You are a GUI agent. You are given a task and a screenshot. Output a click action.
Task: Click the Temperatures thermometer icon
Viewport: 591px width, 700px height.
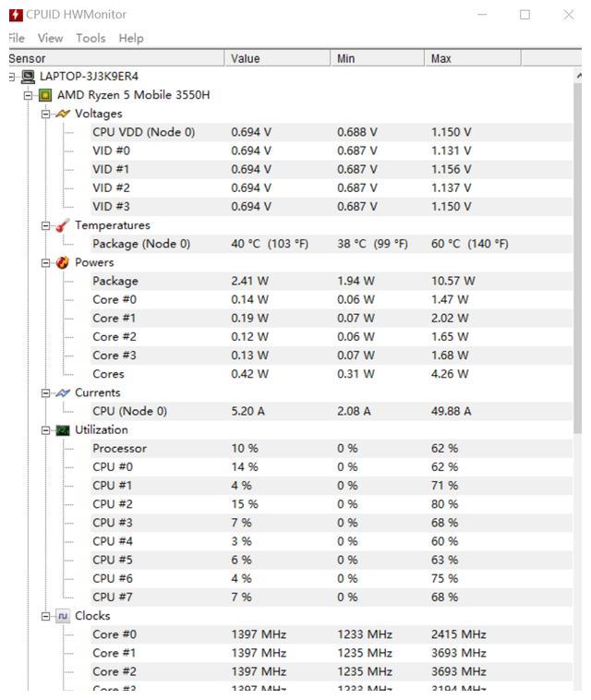63,225
